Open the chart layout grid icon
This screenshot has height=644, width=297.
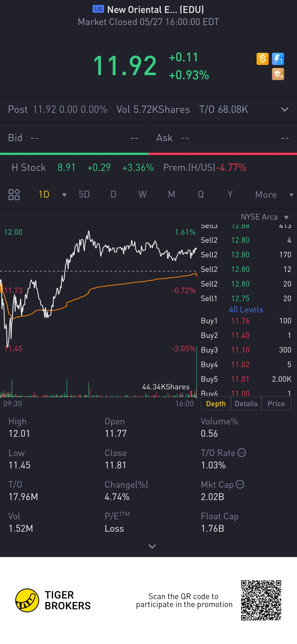[14, 195]
